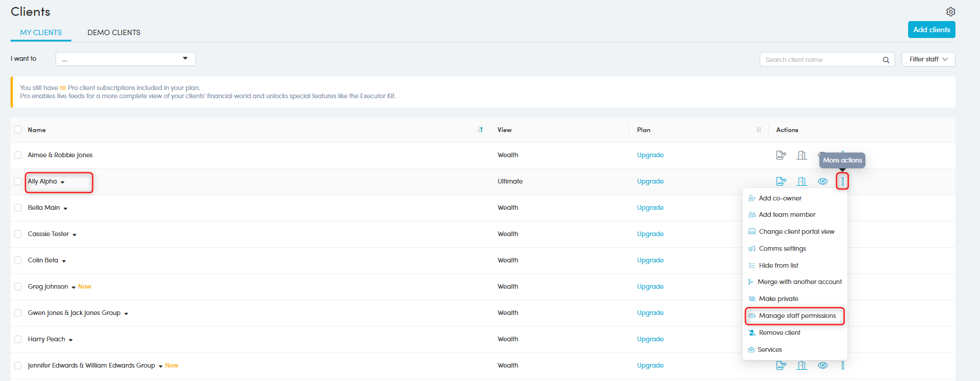Screen dimensions: 980x381
Task: Click the door icon in the Jennifer Edwards row
Action: coord(802,365)
